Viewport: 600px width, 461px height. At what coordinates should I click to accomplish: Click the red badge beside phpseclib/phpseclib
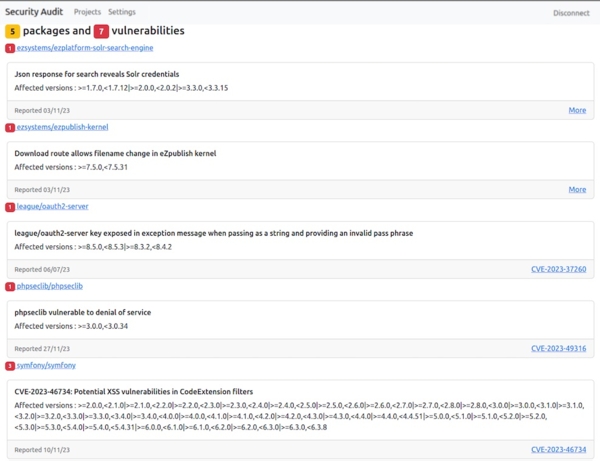[10, 287]
